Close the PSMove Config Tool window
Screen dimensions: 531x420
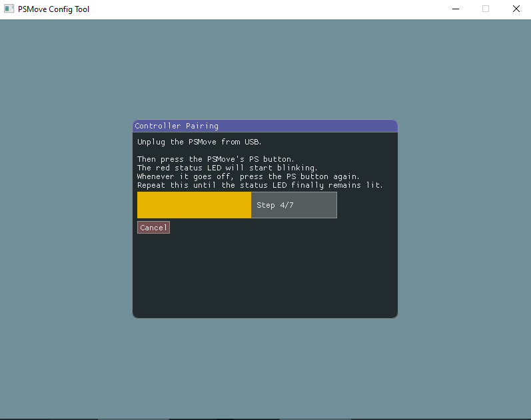coord(516,9)
